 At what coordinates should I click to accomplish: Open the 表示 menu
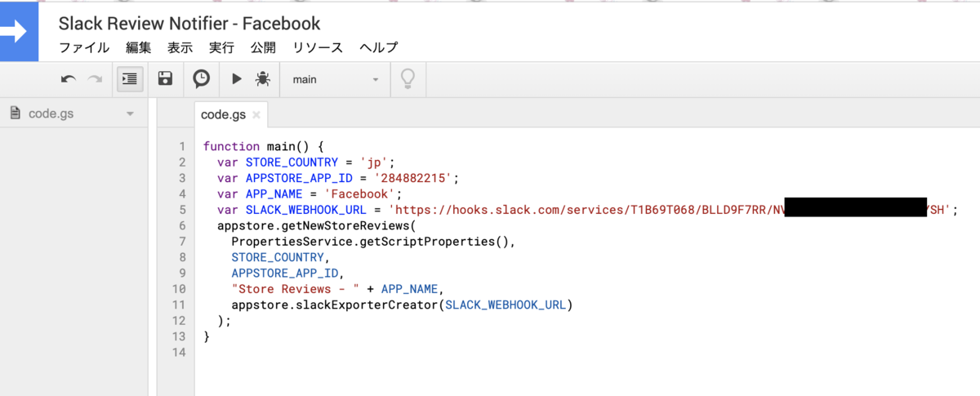(x=180, y=47)
